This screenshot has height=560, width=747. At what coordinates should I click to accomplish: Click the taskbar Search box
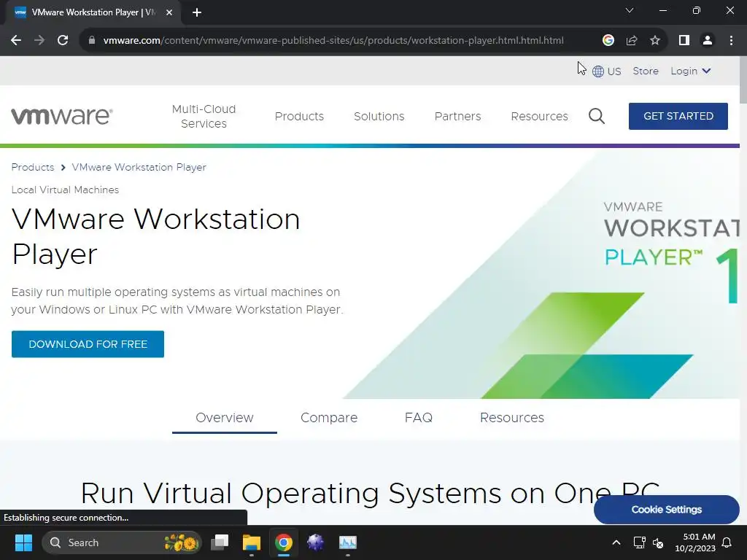click(x=122, y=542)
